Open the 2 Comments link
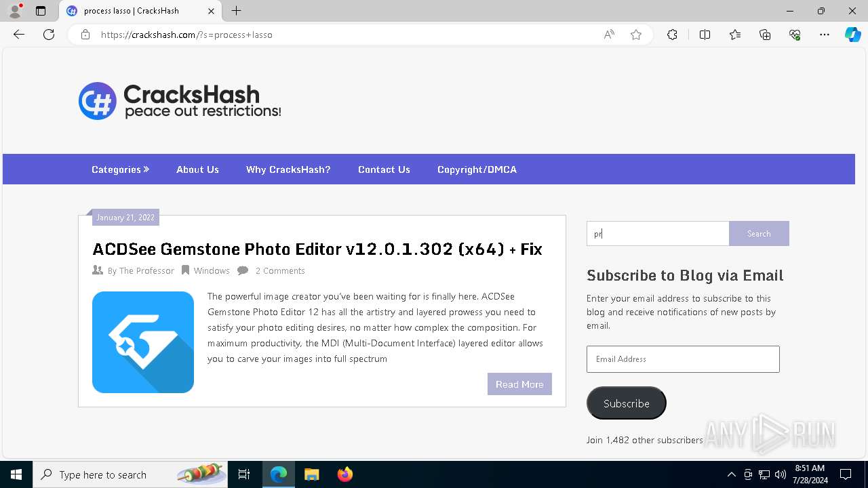This screenshot has height=488, width=868. pyautogui.click(x=280, y=270)
